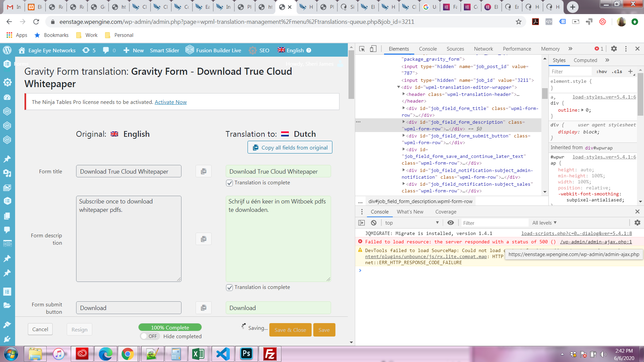Toggle the .cls class editor
This screenshot has width=644, height=362.
[617, 71]
